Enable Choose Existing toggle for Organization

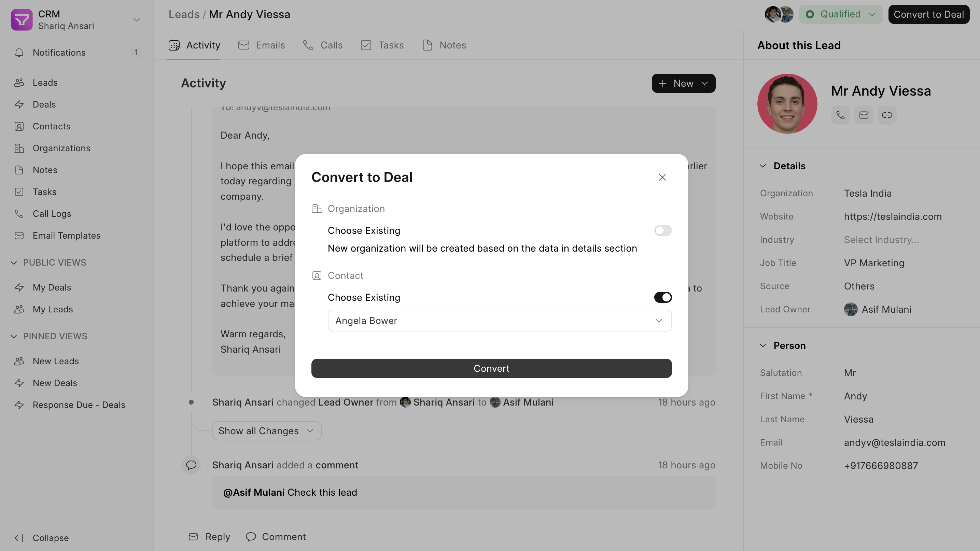pos(663,230)
